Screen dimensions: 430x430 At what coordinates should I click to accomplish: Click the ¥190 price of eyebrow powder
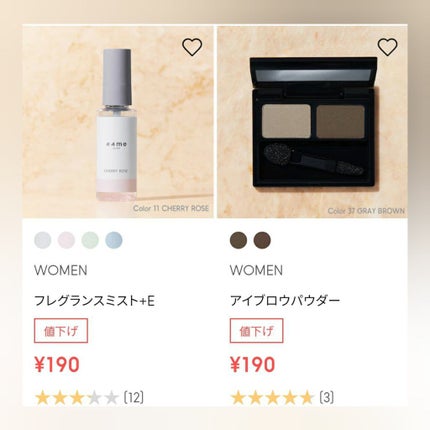click(252, 364)
